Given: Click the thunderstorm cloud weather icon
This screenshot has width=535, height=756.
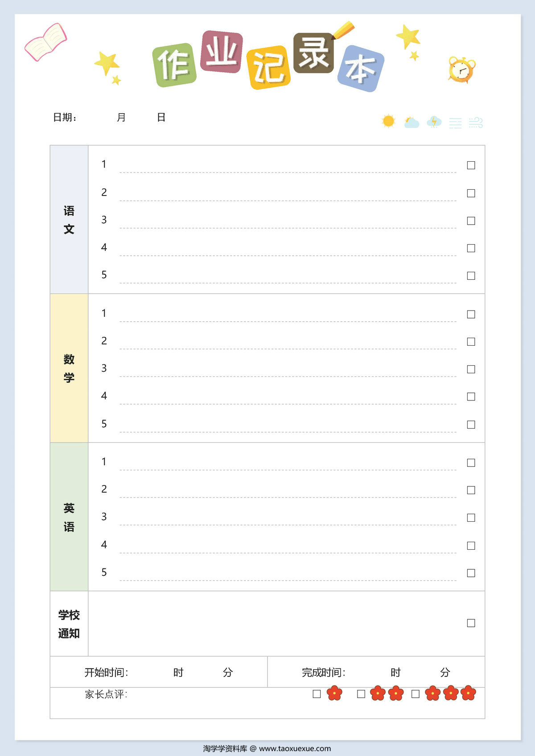Looking at the screenshot, I should pos(434,122).
